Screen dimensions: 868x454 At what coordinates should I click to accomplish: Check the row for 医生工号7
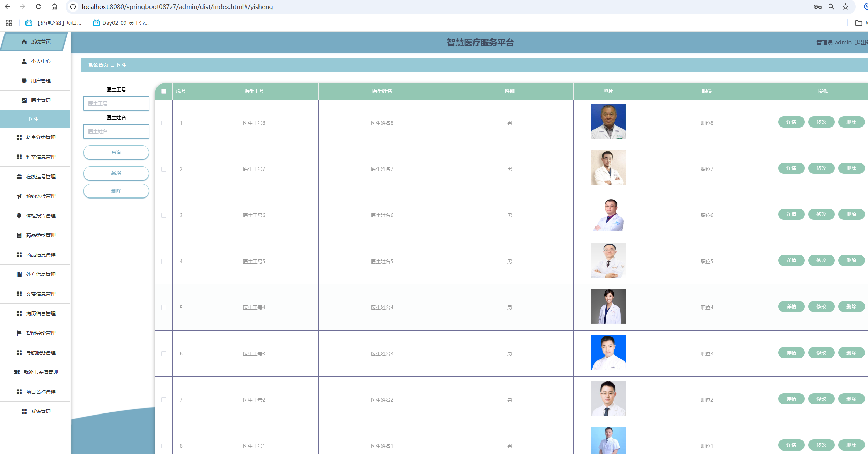(164, 169)
